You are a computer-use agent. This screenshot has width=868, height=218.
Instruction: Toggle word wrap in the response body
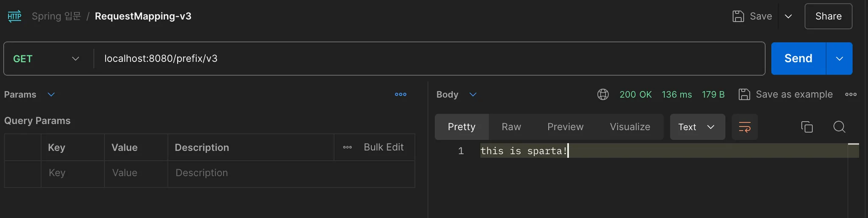pyautogui.click(x=745, y=127)
